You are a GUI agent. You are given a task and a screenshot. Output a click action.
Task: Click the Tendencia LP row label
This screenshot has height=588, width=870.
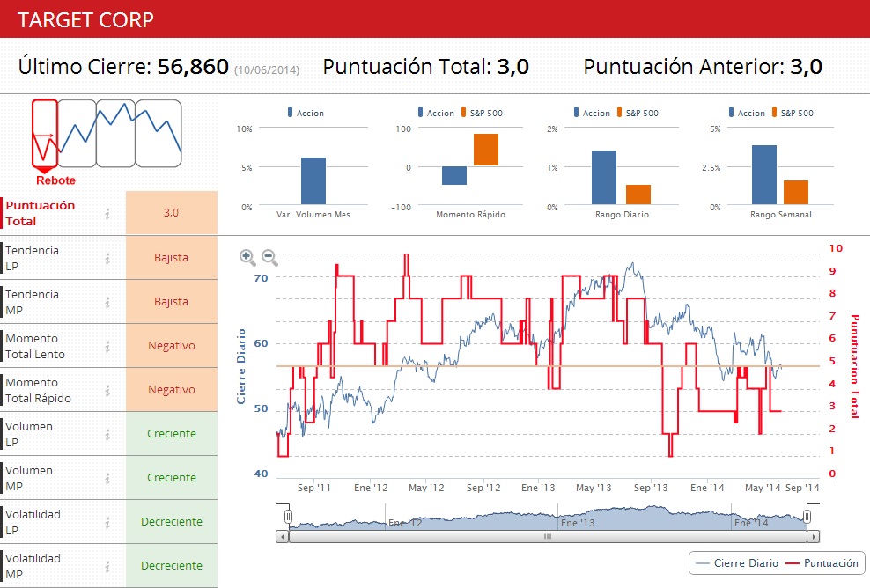click(32, 258)
